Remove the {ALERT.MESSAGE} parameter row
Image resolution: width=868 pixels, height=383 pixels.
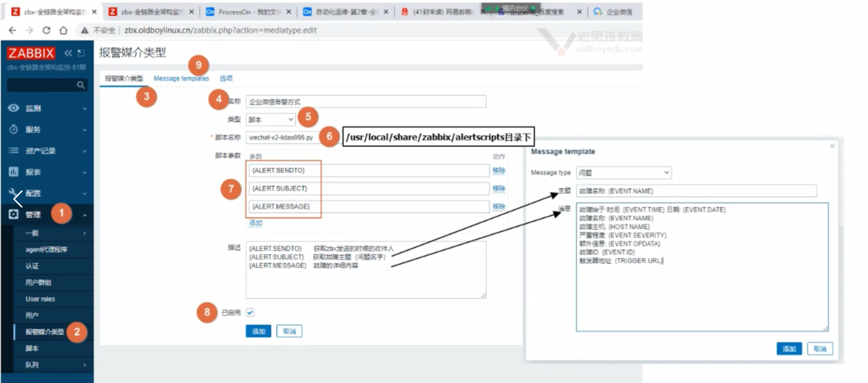(499, 206)
